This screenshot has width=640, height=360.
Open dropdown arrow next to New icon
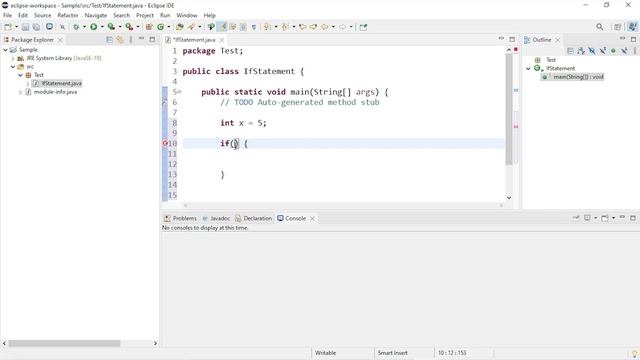16,27
